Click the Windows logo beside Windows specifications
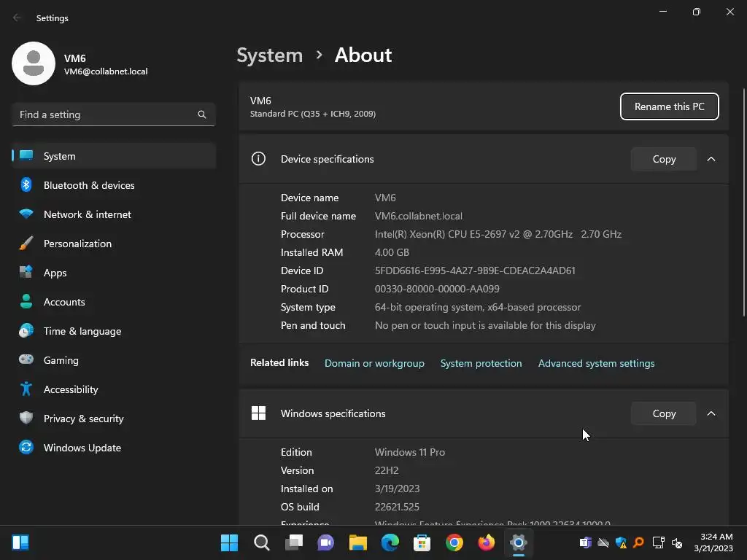This screenshot has height=560, width=747. tap(258, 413)
